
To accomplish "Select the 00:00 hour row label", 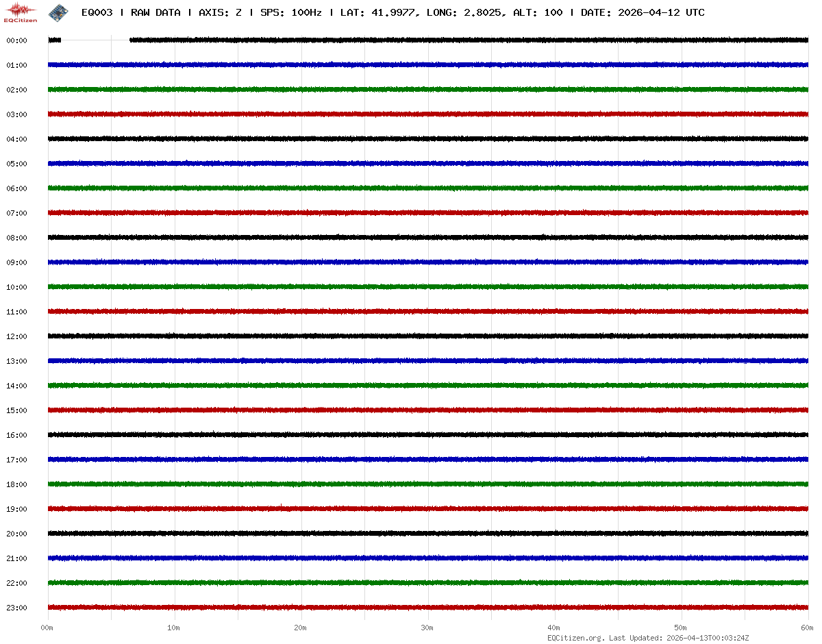I will coord(16,40).
